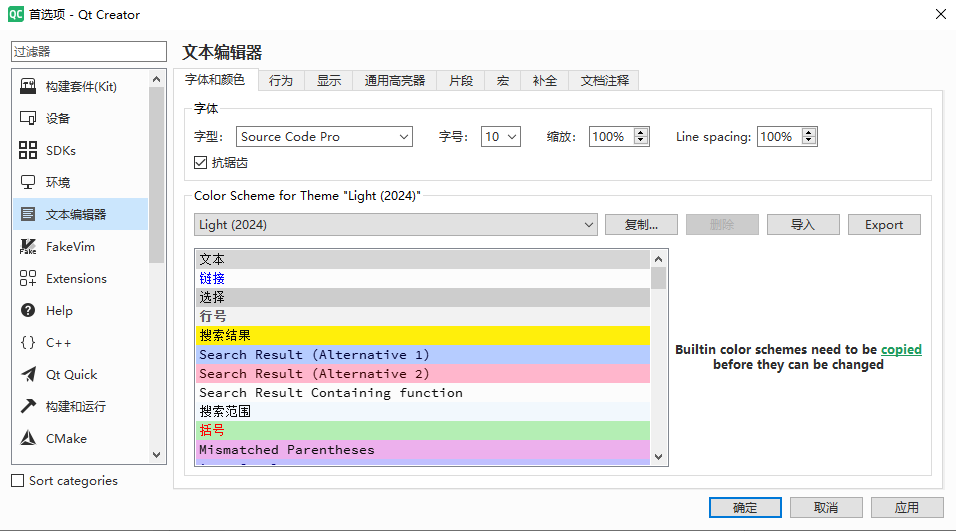This screenshot has height=532, width=968.
Task: Confirm with the 确定 button
Action: (745, 507)
